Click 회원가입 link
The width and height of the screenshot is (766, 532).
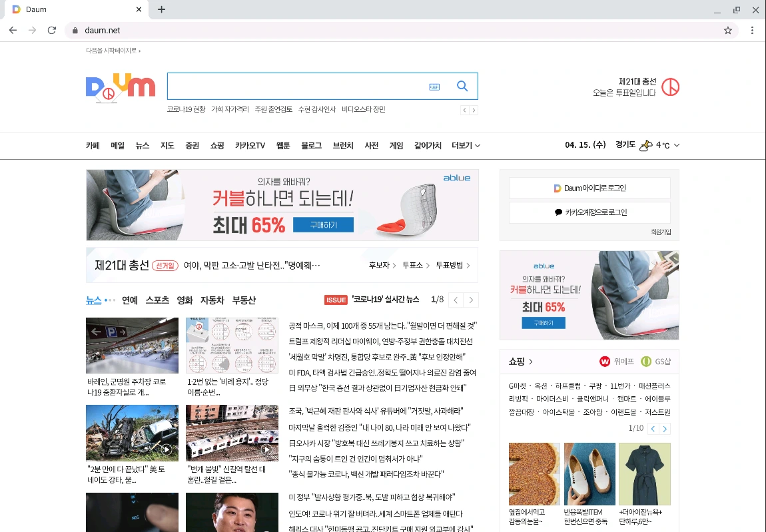(x=661, y=232)
